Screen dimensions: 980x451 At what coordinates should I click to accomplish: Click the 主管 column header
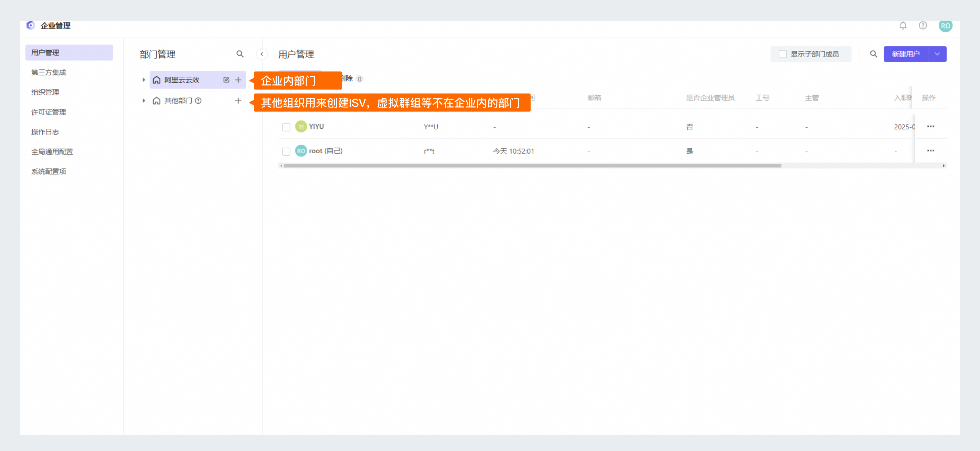[x=811, y=98]
